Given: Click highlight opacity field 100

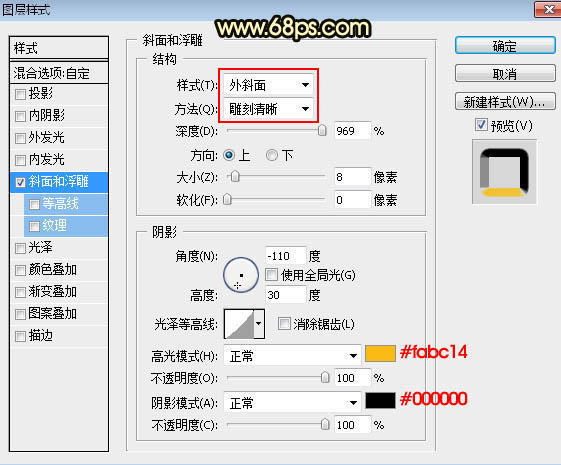Looking at the screenshot, I should (352, 377).
